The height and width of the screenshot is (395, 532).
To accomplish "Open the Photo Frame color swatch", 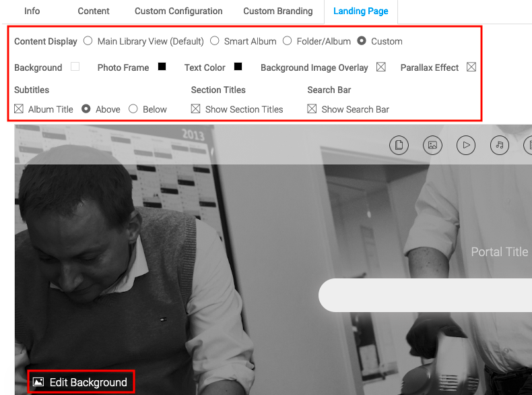I will coord(162,67).
